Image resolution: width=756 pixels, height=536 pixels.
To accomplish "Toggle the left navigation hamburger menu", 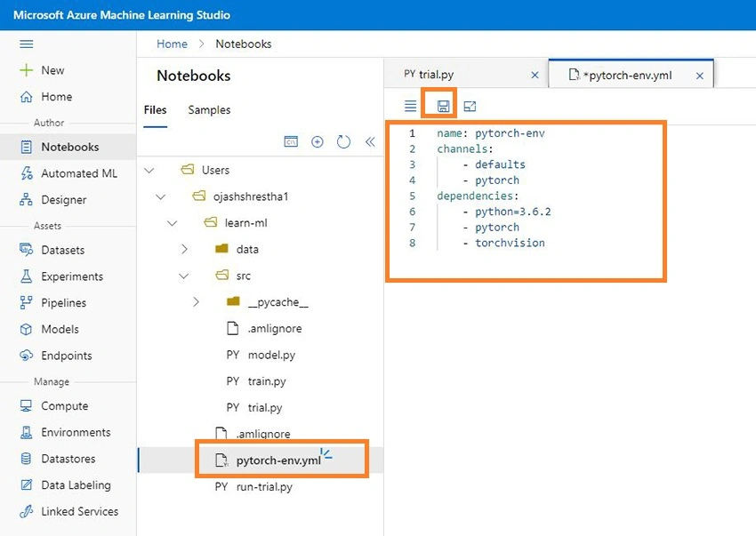I will [26, 44].
